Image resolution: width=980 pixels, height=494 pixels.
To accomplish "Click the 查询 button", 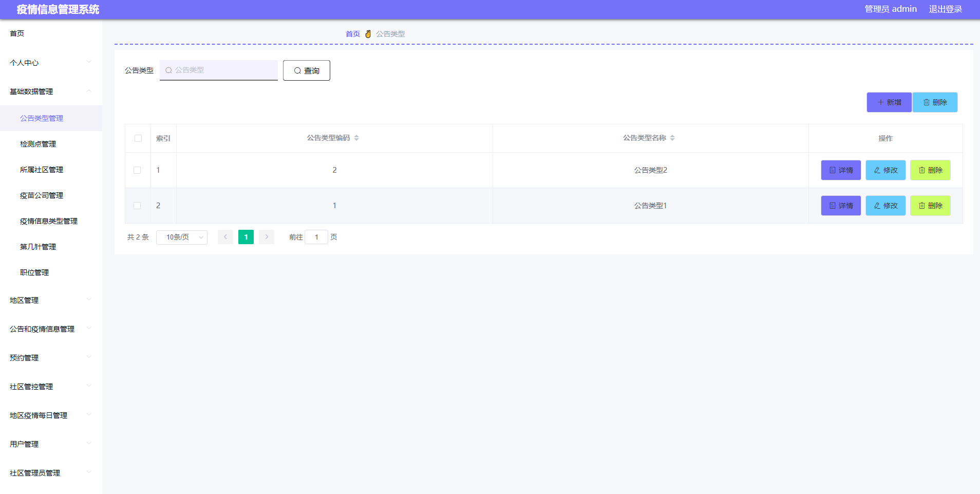I will 306,70.
